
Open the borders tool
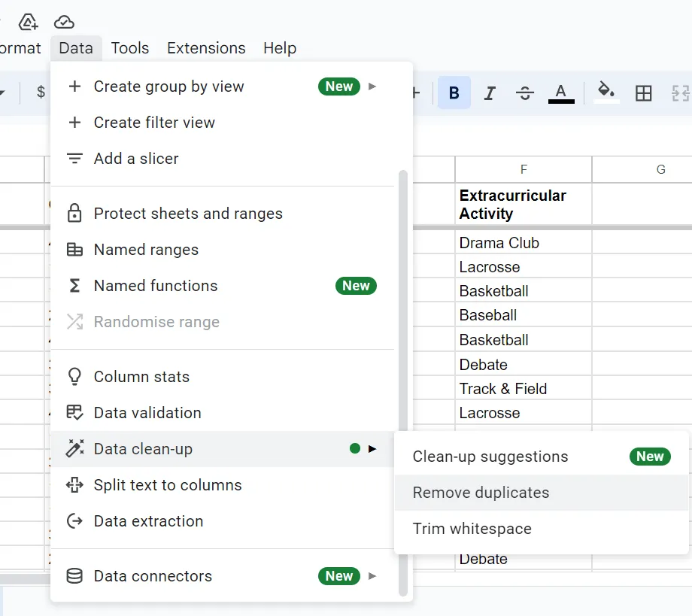[643, 93]
